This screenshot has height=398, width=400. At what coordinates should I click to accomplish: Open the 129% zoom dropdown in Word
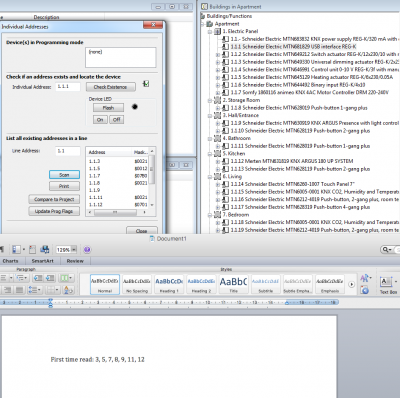pyautogui.click(x=74, y=249)
